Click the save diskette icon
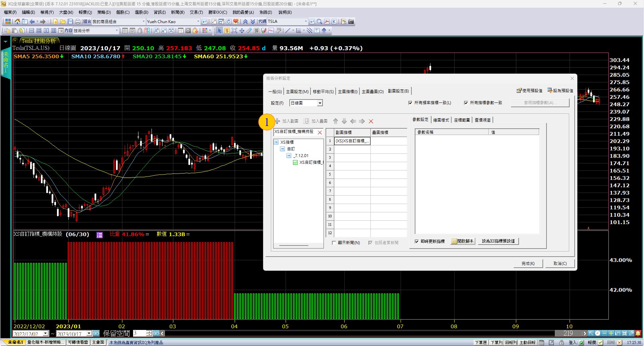 click(x=70, y=21)
